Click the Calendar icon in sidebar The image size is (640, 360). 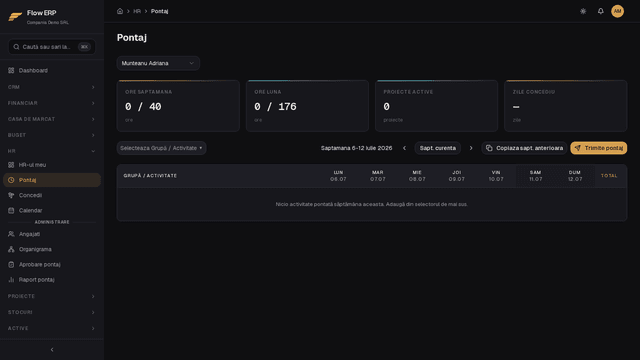click(11, 211)
